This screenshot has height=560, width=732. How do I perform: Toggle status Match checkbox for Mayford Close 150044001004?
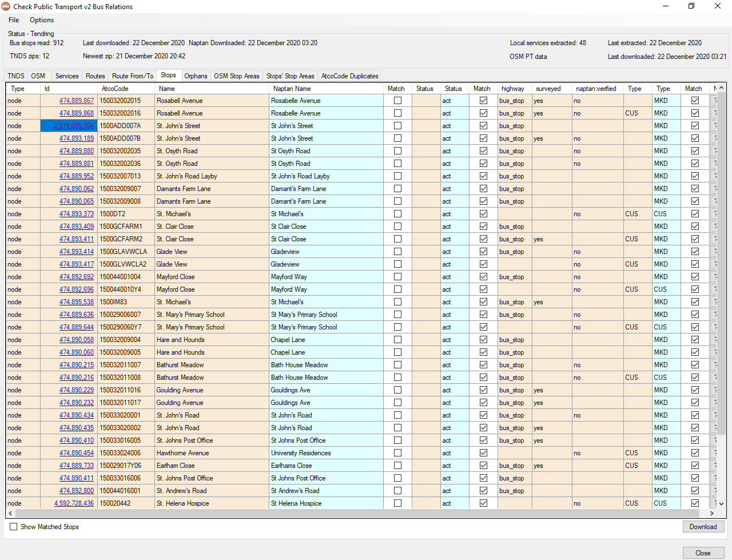(x=484, y=277)
